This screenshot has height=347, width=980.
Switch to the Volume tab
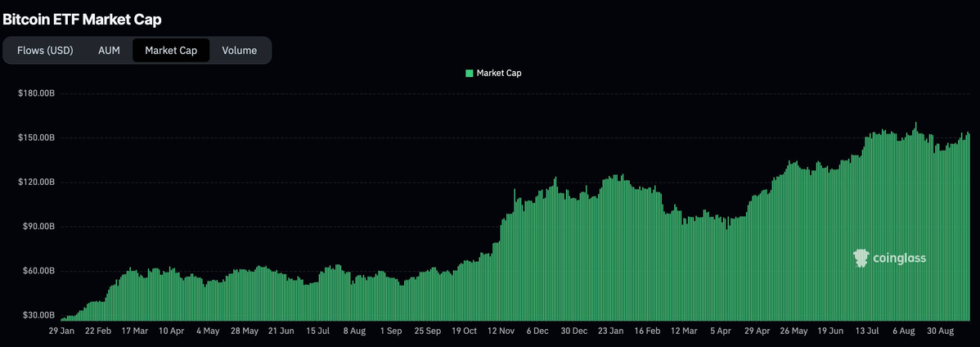click(x=240, y=51)
